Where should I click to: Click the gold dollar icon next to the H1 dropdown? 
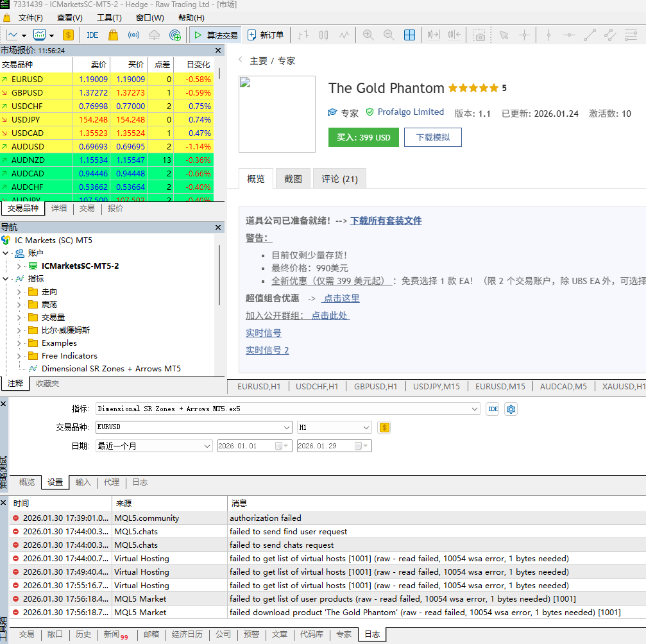tap(384, 427)
